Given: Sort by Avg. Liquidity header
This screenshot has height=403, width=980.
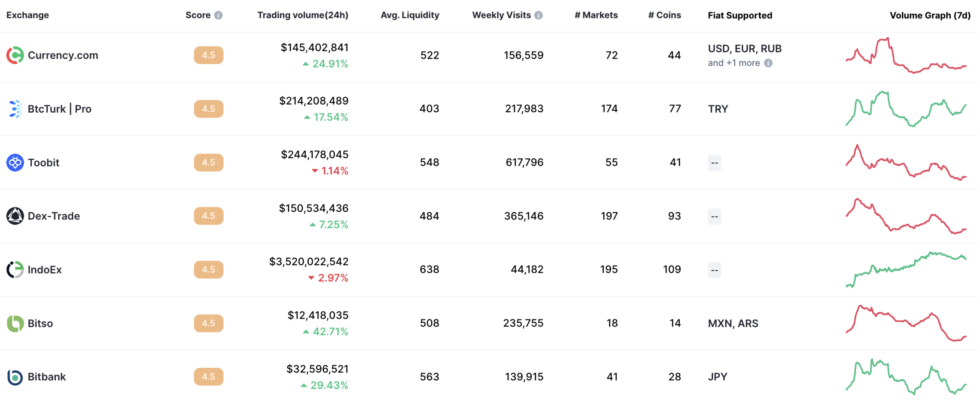Looking at the screenshot, I should point(410,15).
